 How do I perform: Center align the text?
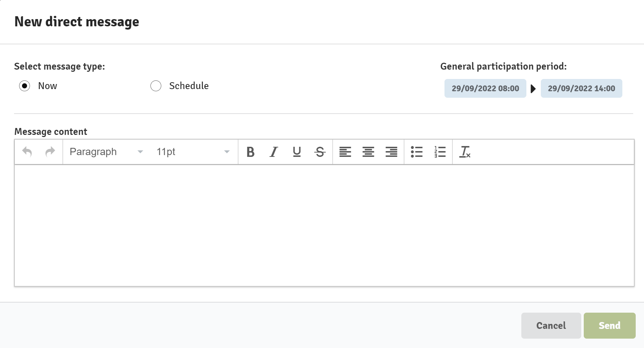coord(368,152)
